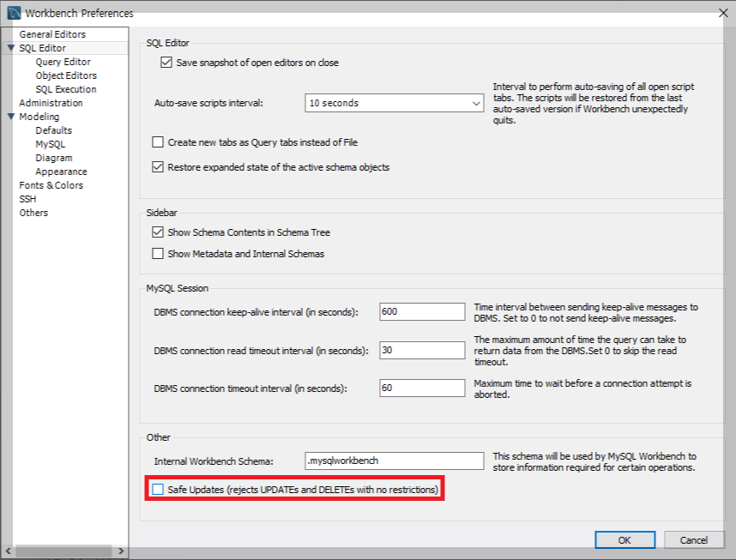Collapse the SQL Editor tree node arrow
The width and height of the screenshot is (736, 560).
(x=11, y=48)
